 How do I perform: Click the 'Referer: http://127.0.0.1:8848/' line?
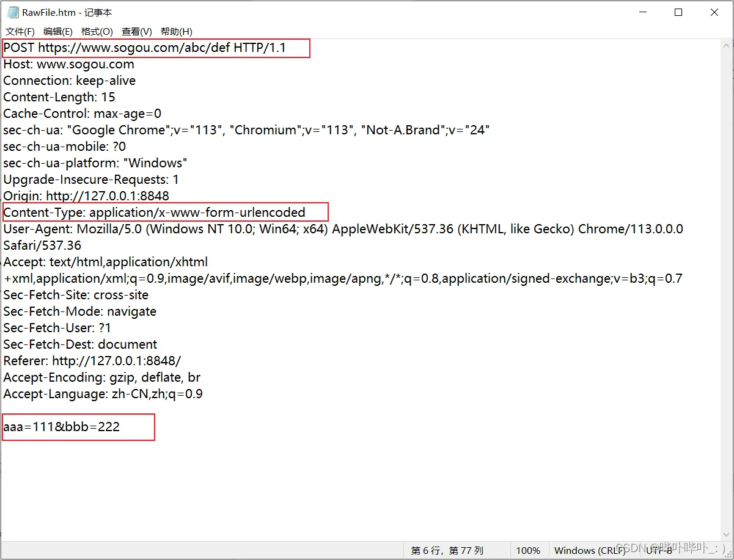pos(92,361)
